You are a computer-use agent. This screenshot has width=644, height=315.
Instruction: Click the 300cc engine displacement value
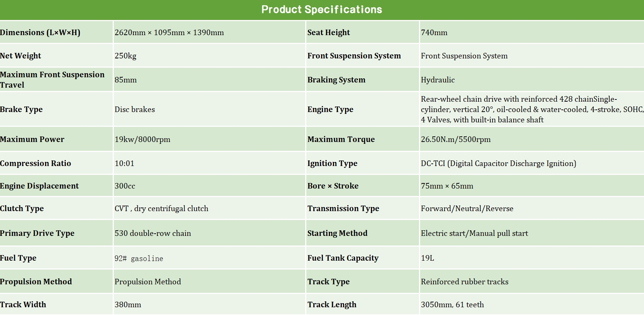point(125,186)
